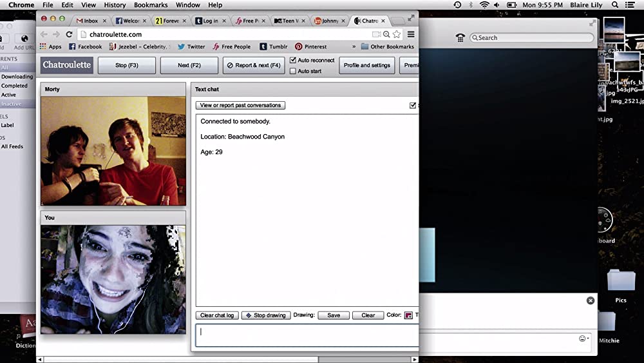Viewport: 644px width, 363px height.
Task: Expand the hidden bookmarks overflow chevron
Action: click(x=354, y=46)
